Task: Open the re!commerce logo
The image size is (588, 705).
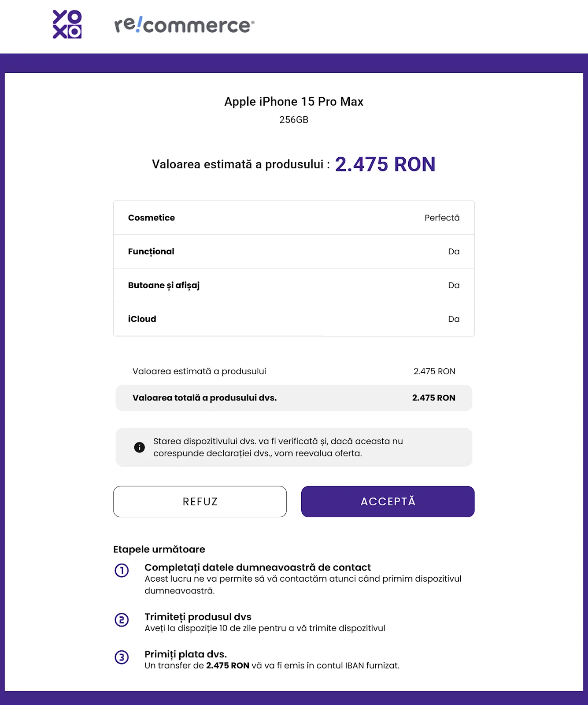Action: pos(184,25)
